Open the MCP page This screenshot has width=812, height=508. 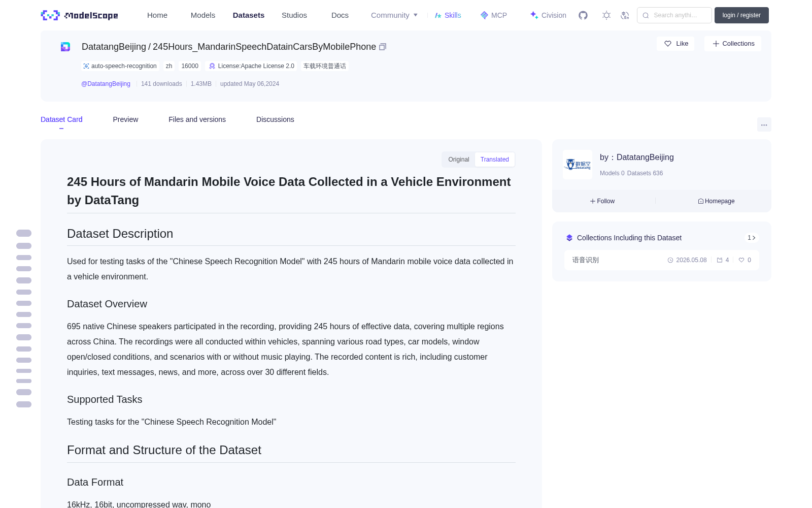[x=494, y=15]
